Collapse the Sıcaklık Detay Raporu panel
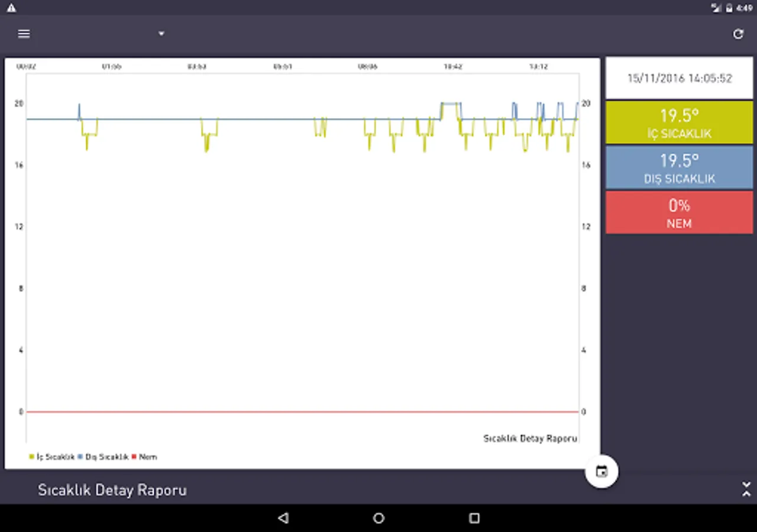This screenshot has height=532, width=757. 746,489
